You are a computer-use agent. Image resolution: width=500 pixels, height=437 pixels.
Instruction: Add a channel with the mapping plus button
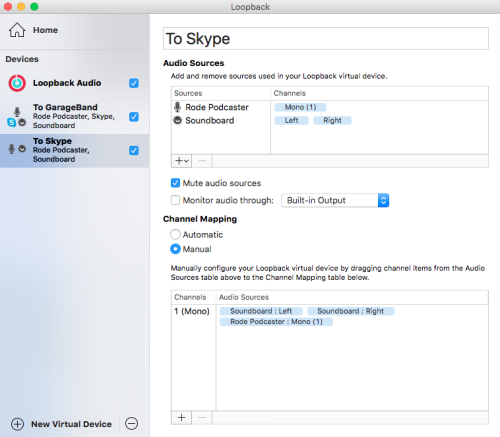click(182, 418)
